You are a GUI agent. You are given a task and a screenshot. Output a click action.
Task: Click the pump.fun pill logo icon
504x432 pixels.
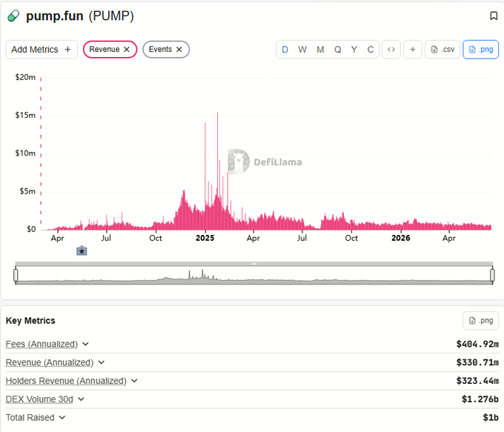13,16
